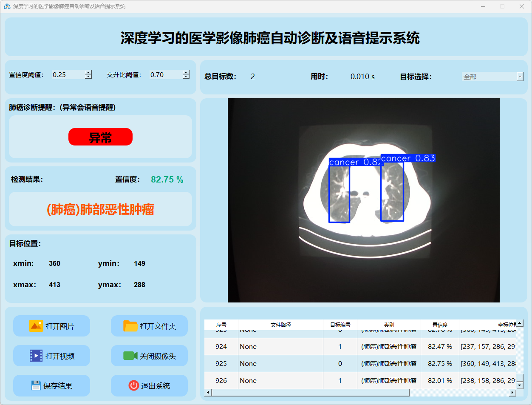This screenshot has width=532, height=405.
Task: Click the red power icon to exit system
Action: pyautogui.click(x=133, y=385)
